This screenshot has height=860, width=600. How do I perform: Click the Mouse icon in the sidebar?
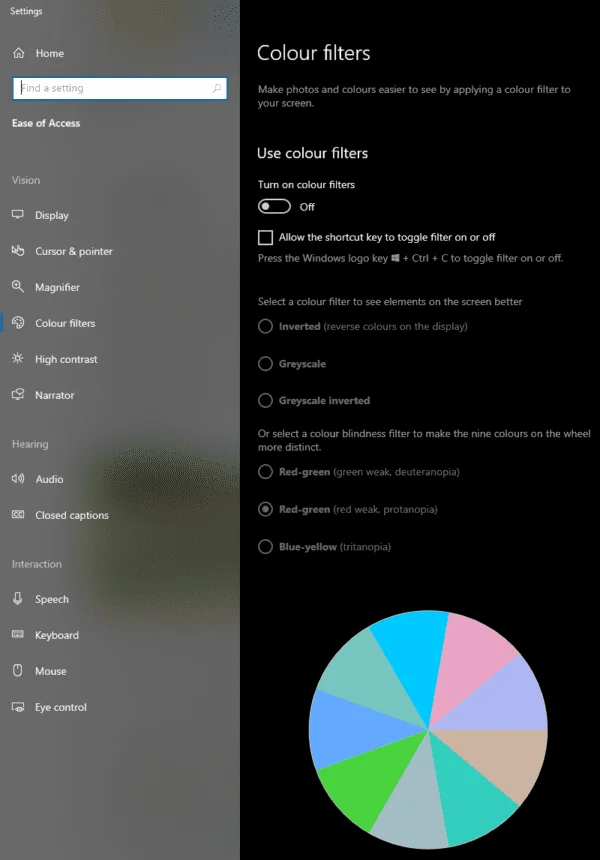tap(18, 670)
